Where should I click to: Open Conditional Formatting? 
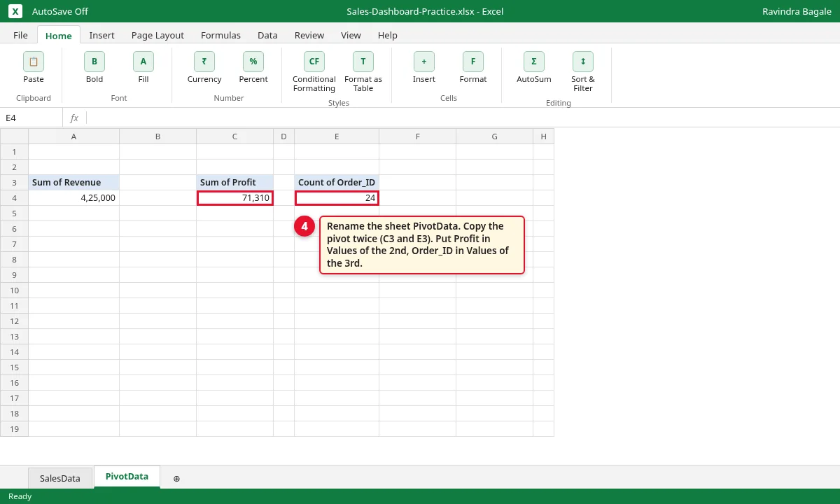tap(314, 62)
